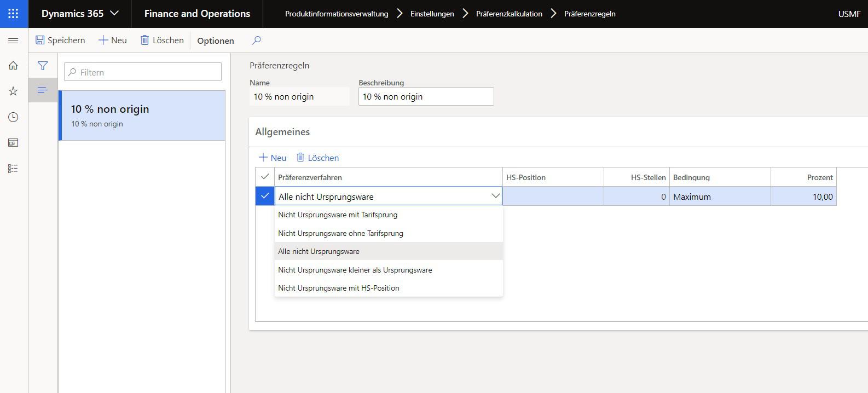Expand navigation pane hamburger menu
The width and height of the screenshot is (868, 393).
point(14,41)
